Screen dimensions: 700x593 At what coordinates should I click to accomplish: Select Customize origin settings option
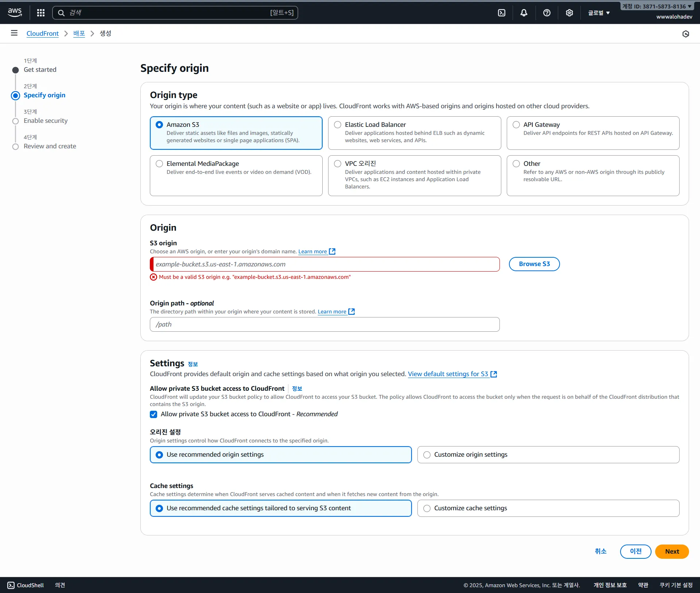(x=427, y=454)
